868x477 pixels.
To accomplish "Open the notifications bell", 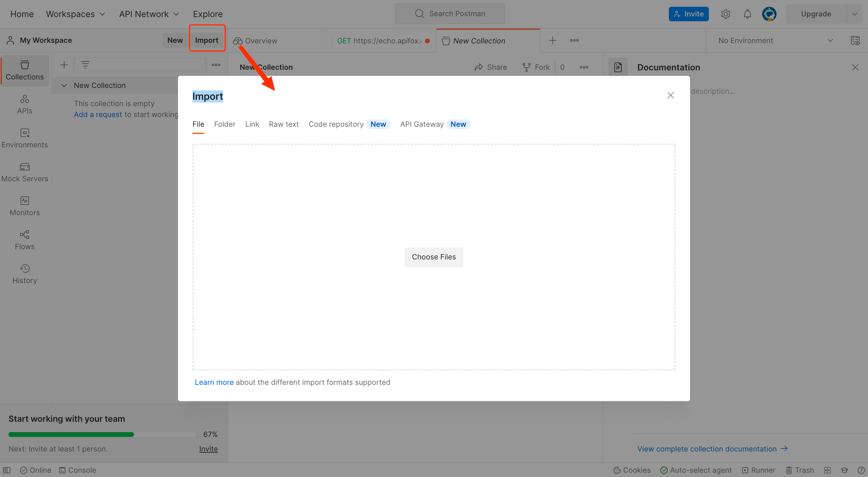I will pos(747,14).
